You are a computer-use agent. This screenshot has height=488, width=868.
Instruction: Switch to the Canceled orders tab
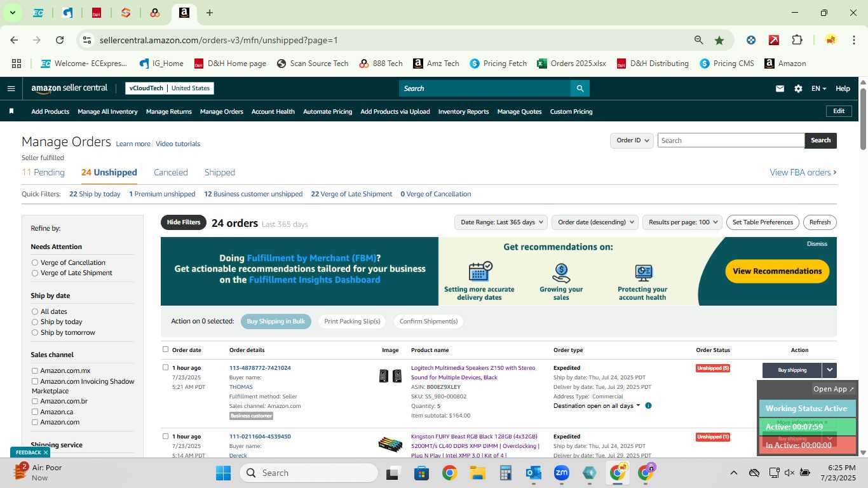pos(171,172)
